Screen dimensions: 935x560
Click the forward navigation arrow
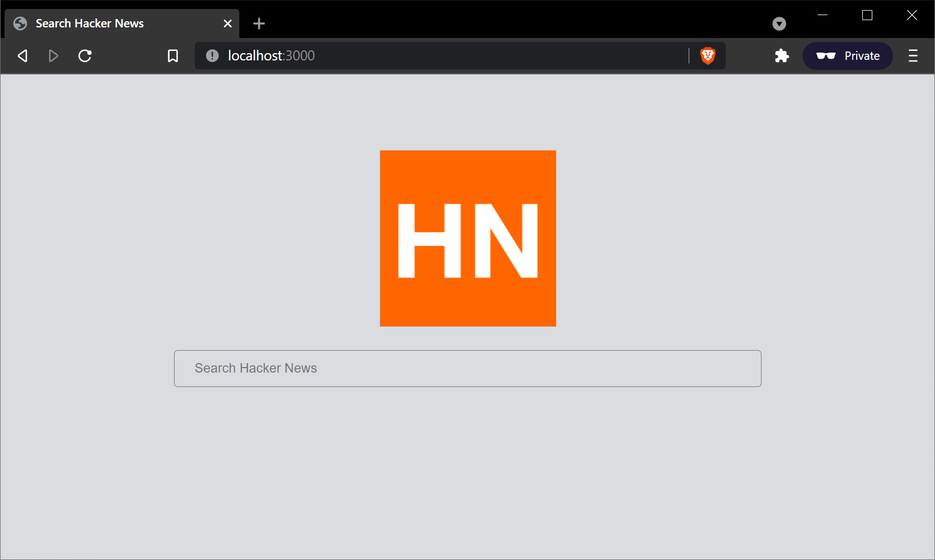point(54,55)
